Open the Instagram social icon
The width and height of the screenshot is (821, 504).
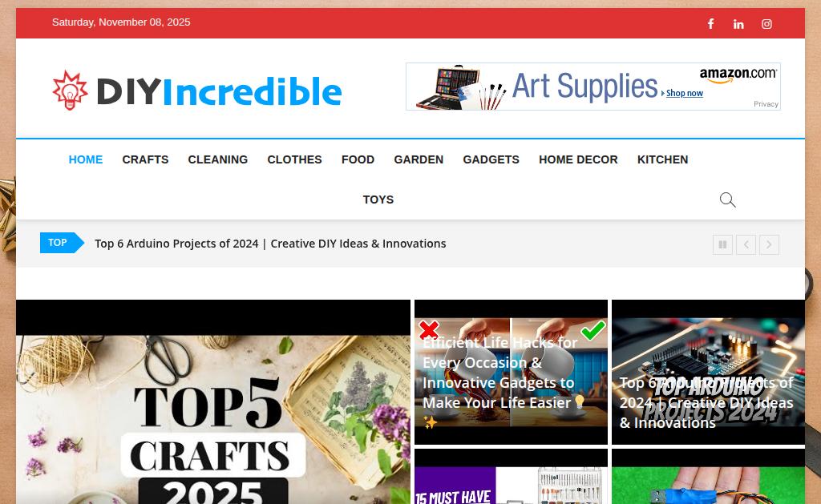pyautogui.click(x=766, y=24)
